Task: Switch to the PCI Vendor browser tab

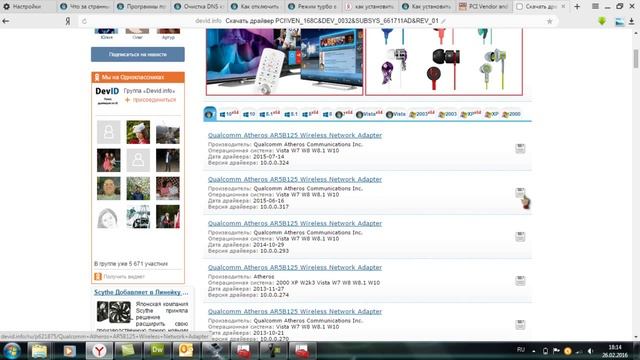Action: 483,7
